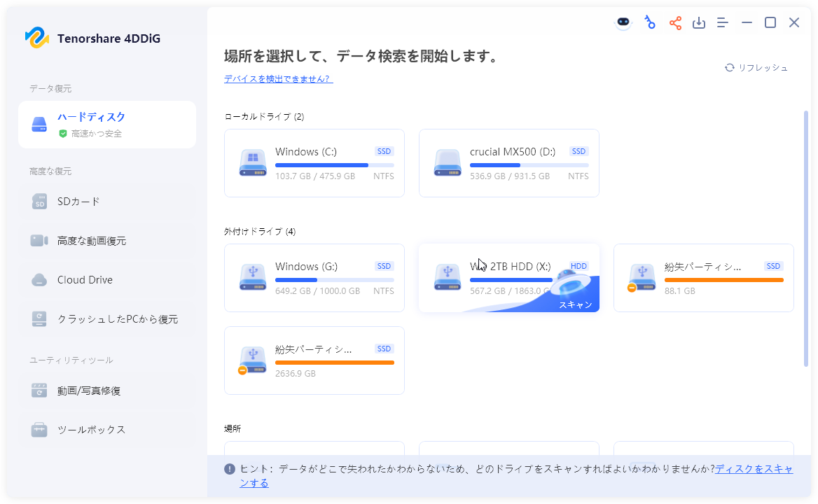
Task: Open SDカード recovery
Action: point(107,201)
